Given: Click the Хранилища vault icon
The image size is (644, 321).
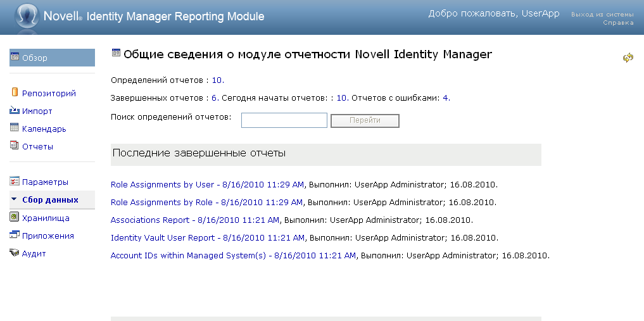Looking at the screenshot, I should (15, 217).
